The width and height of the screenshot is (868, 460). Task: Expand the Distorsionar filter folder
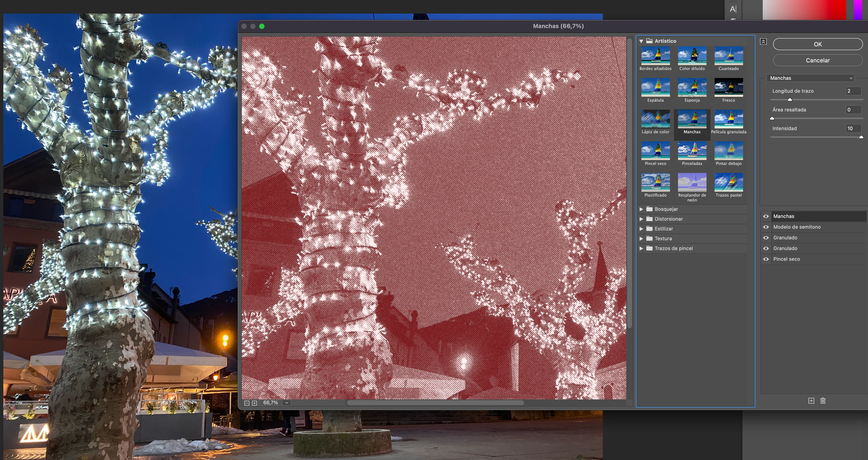point(641,219)
